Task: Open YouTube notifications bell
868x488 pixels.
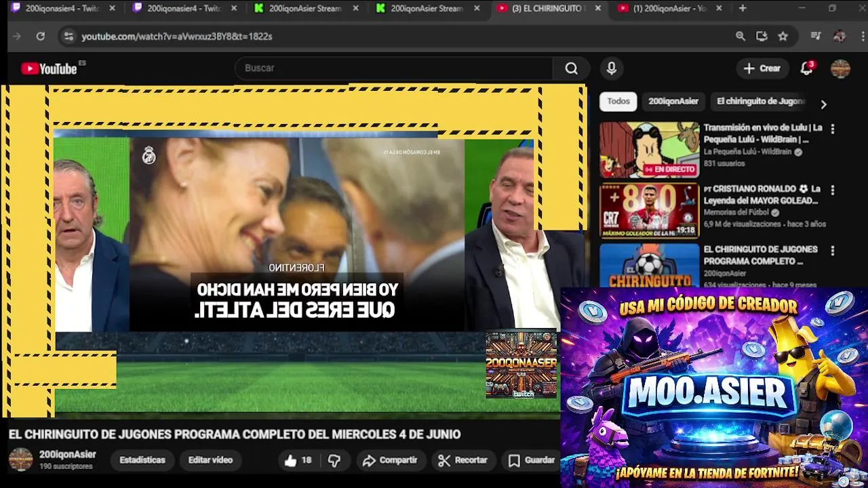Action: pos(806,68)
